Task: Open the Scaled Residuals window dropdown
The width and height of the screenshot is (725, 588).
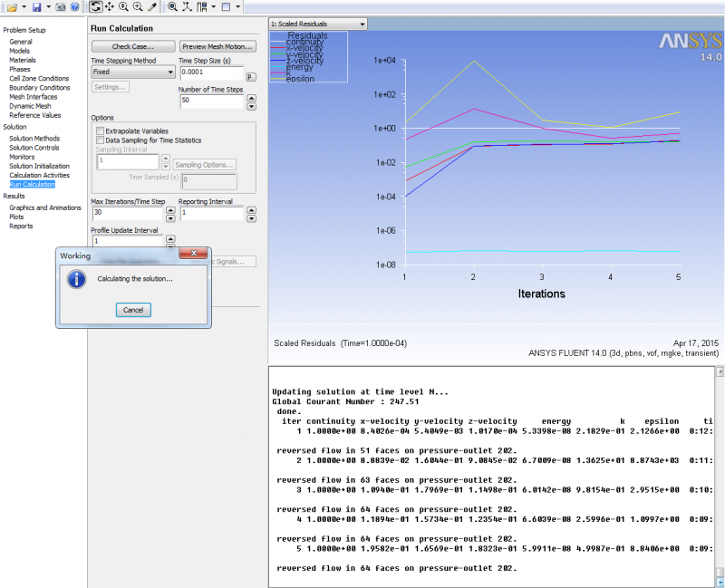Action: tap(362, 23)
